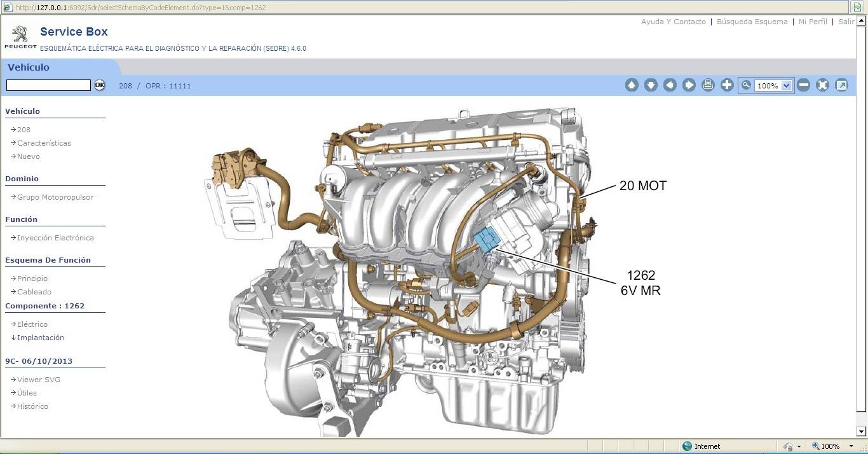Open the 208 vehicle link in sidebar
The image size is (868, 454).
click(x=24, y=130)
